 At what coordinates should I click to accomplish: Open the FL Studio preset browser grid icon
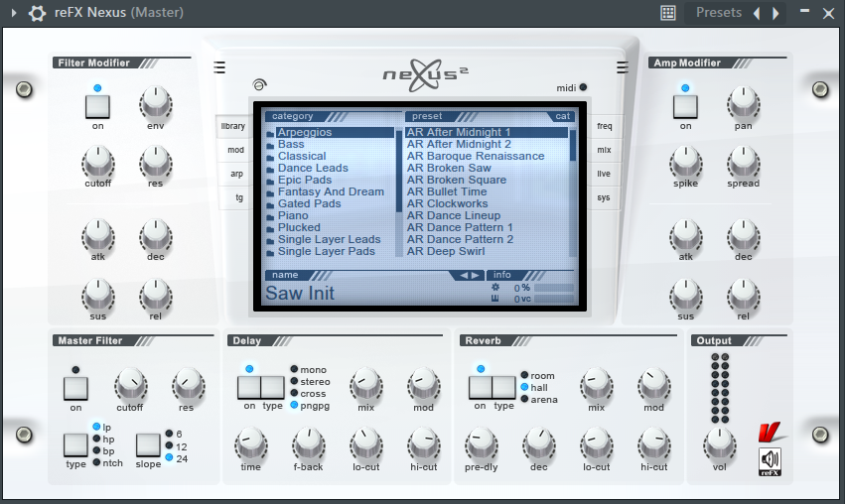(x=667, y=13)
